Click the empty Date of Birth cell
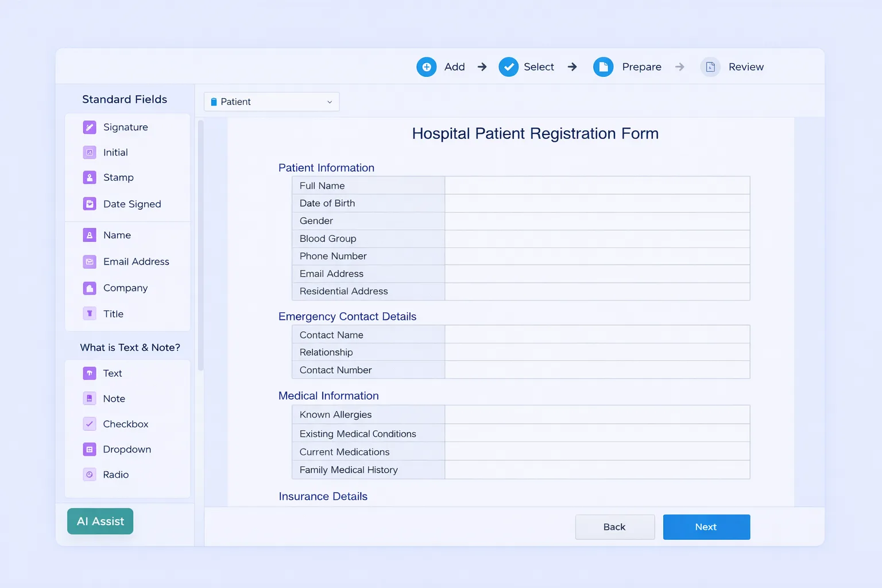Viewport: 882px width, 588px height. pyautogui.click(x=597, y=203)
